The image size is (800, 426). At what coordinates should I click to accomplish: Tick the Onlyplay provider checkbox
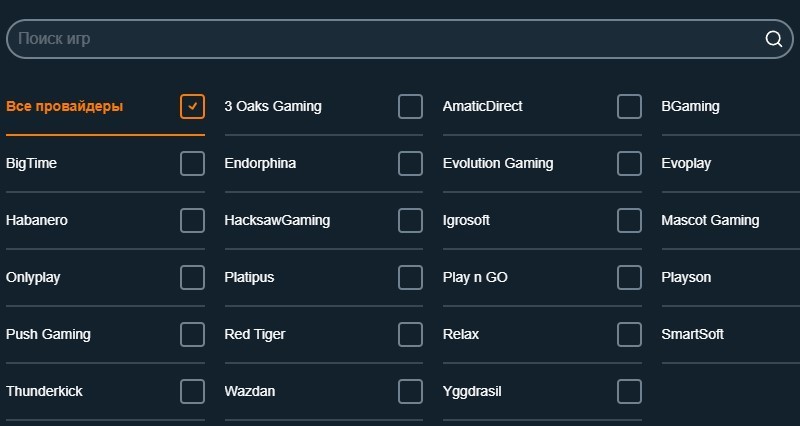192,277
